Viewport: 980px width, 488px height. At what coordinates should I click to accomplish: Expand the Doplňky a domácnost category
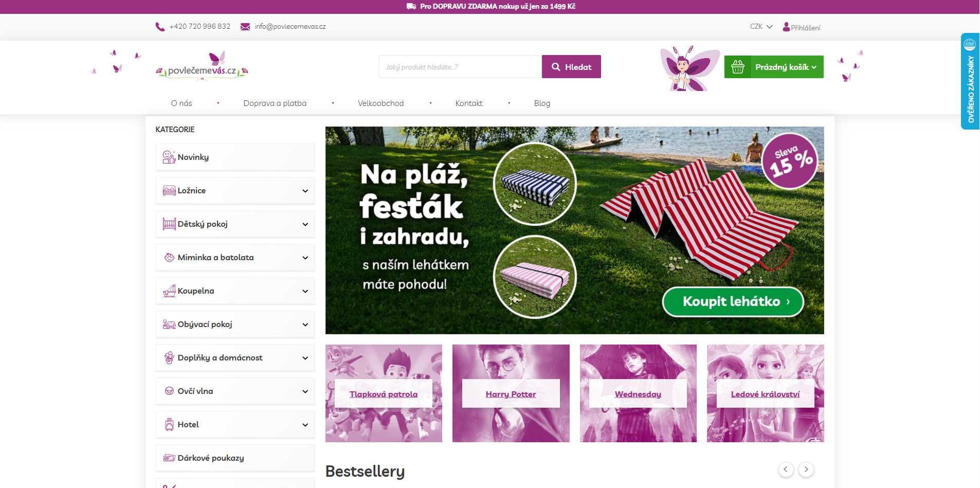tap(305, 358)
